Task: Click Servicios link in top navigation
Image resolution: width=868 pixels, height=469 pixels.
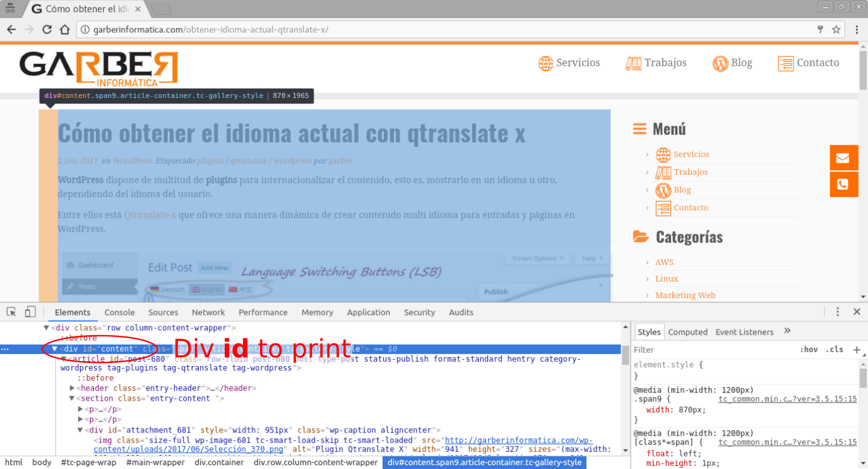Action: (x=578, y=62)
